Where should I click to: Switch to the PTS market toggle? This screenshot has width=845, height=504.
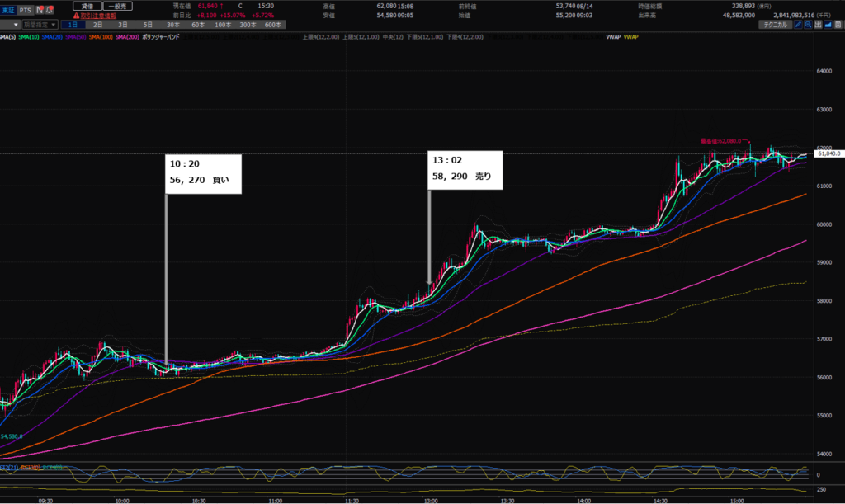pos(26,10)
